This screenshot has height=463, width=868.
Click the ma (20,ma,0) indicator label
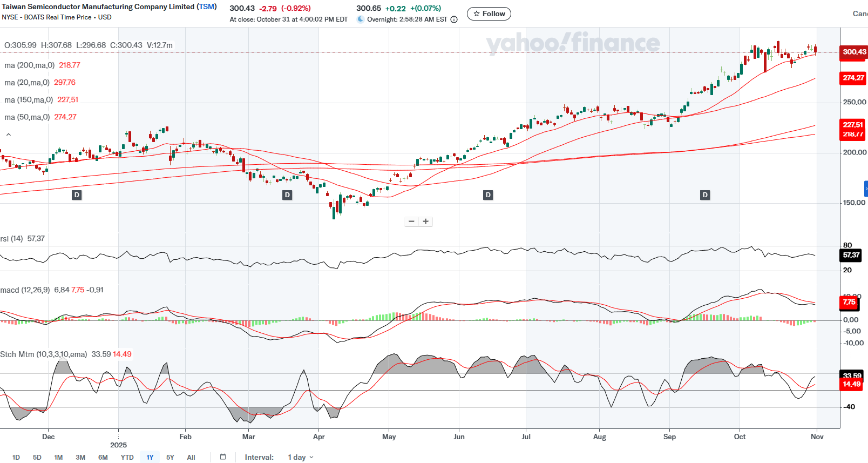(27, 83)
